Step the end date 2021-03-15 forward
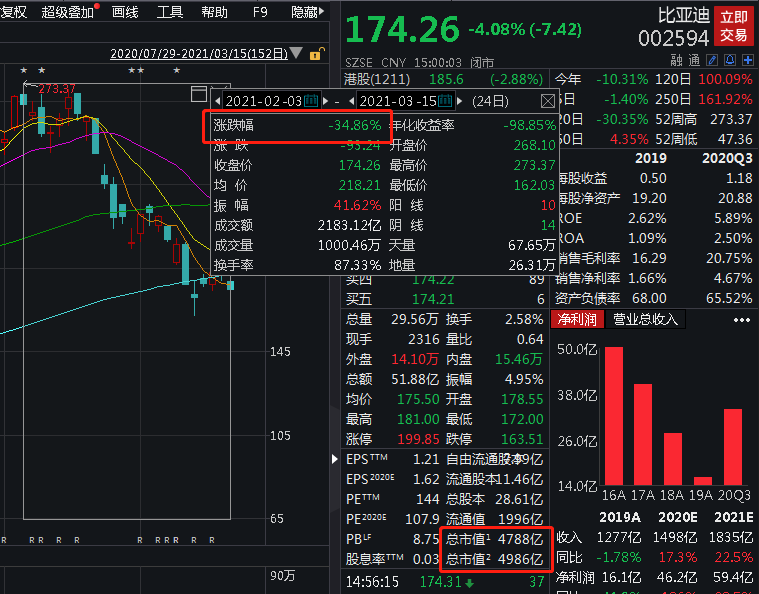Image resolution: width=759 pixels, height=594 pixels. [459, 101]
